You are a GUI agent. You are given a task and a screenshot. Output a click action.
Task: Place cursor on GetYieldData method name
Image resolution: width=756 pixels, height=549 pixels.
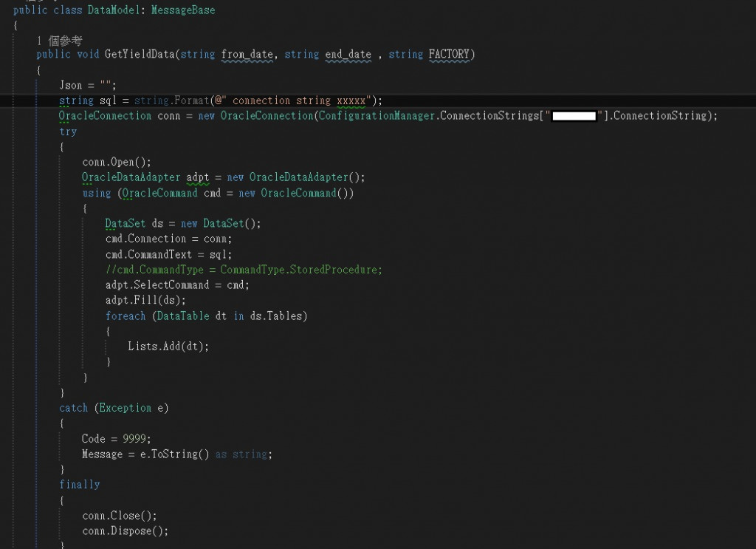140,54
